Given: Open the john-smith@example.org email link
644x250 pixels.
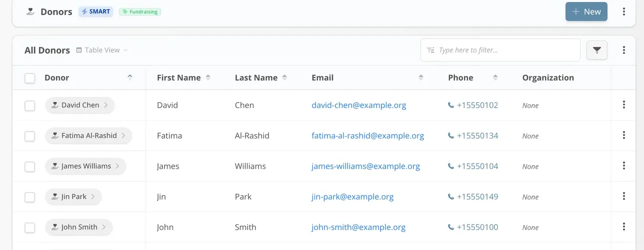Looking at the screenshot, I should click(358, 227).
